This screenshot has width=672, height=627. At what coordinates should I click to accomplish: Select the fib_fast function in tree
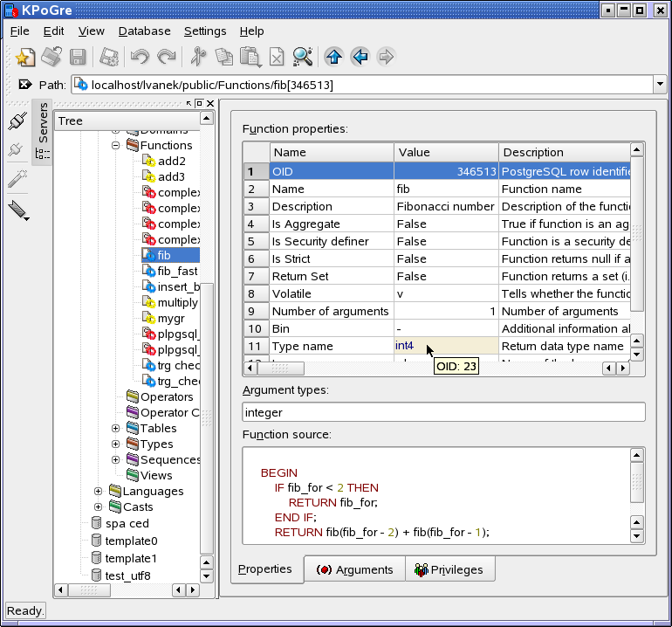click(x=176, y=272)
